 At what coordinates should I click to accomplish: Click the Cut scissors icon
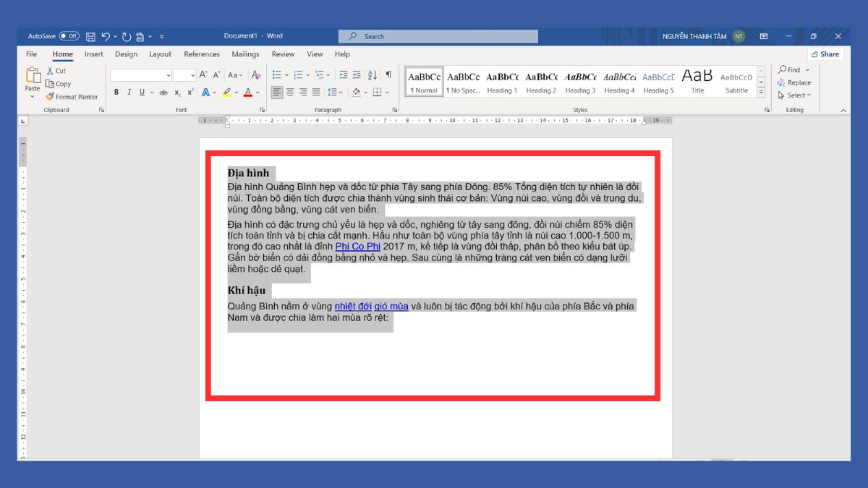click(x=50, y=71)
